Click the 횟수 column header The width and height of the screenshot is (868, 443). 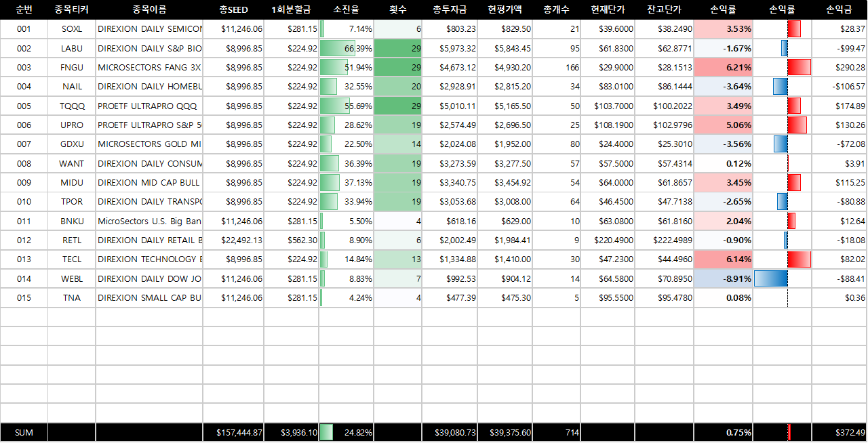click(x=397, y=9)
